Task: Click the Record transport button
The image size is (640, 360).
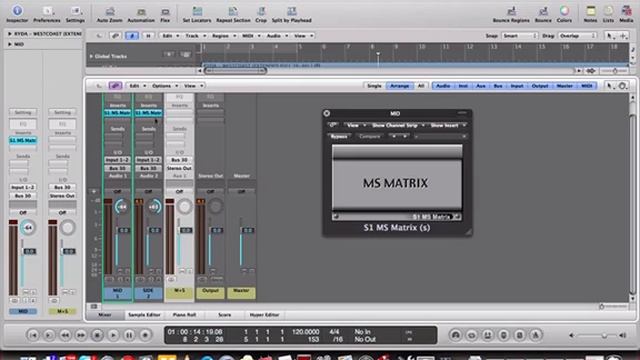Action: pyautogui.click(x=145, y=335)
